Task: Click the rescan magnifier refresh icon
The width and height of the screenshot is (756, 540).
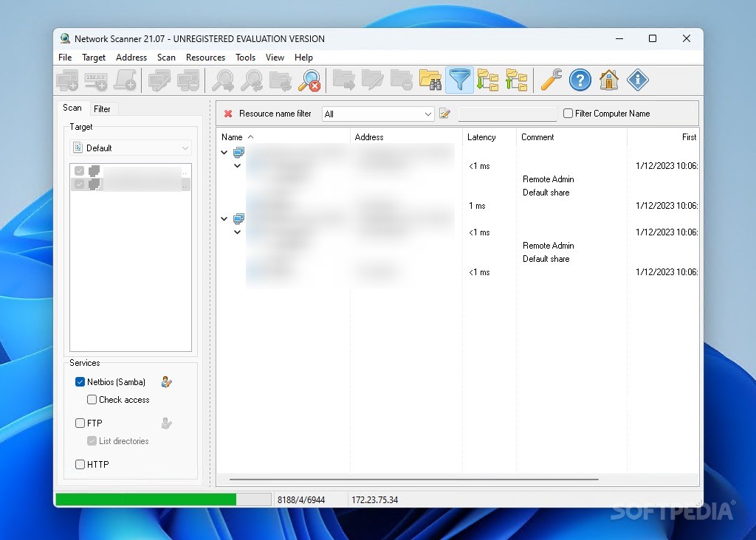Action: pyautogui.click(x=252, y=80)
